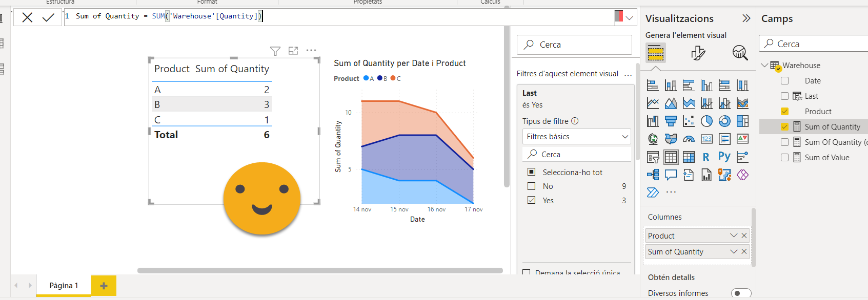This screenshot has width=868, height=300.
Task: Commit the formula with the checkmark icon
Action: [x=48, y=17]
